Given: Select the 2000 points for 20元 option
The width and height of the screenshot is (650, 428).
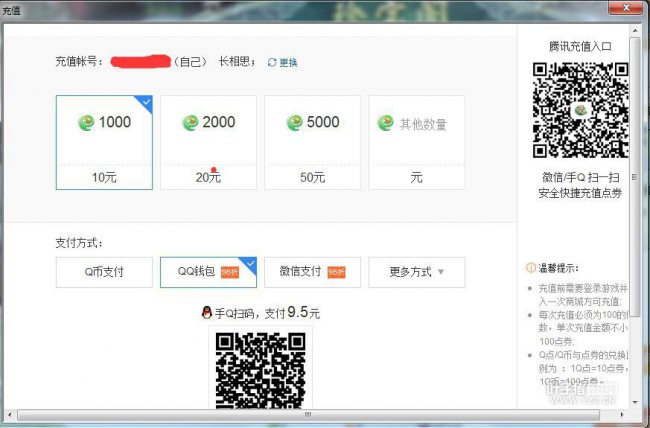Looking at the screenshot, I should [208, 142].
